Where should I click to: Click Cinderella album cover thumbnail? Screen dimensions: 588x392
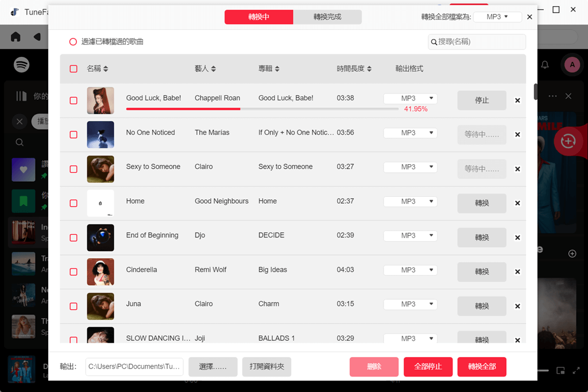(x=100, y=271)
